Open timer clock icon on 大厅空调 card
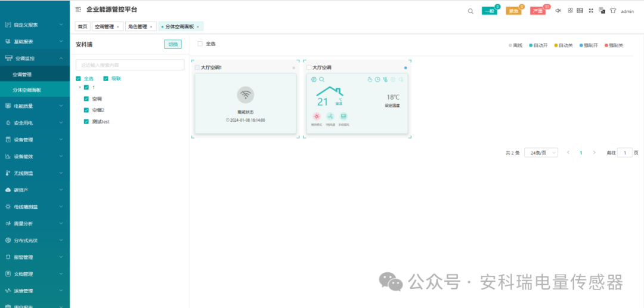This screenshot has height=308, width=644. click(377, 79)
